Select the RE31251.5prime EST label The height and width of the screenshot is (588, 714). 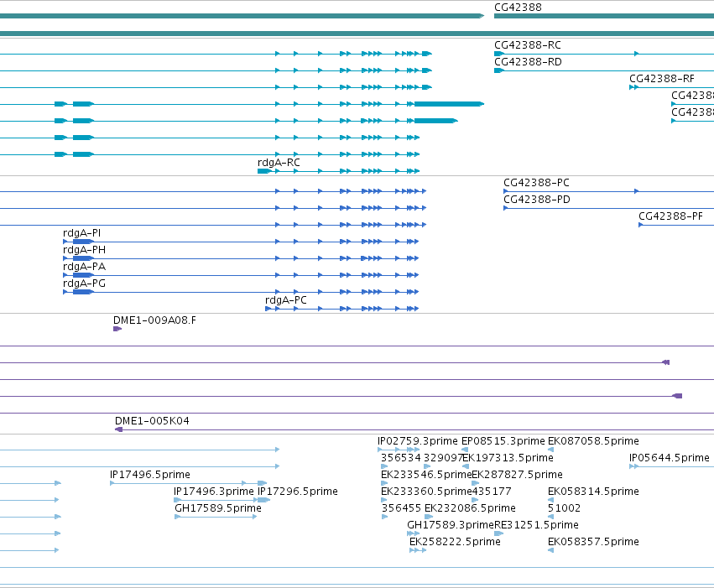click(x=536, y=525)
